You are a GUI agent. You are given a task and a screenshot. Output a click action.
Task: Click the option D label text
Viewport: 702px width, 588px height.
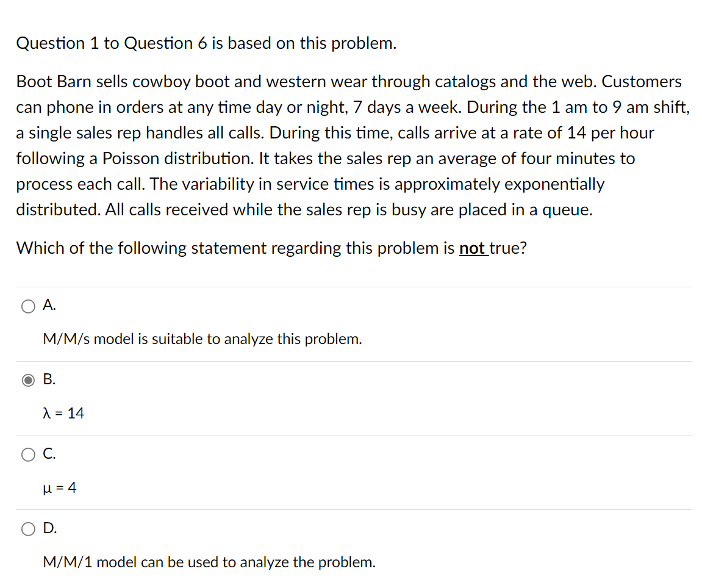coord(48,528)
